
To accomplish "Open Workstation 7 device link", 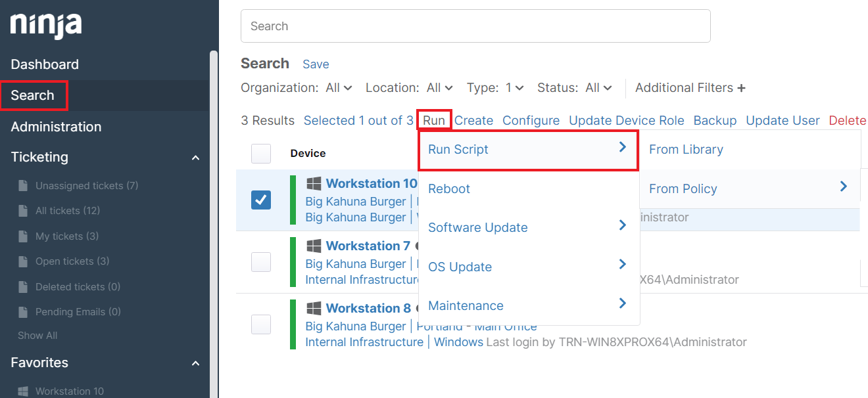I will pyautogui.click(x=368, y=246).
